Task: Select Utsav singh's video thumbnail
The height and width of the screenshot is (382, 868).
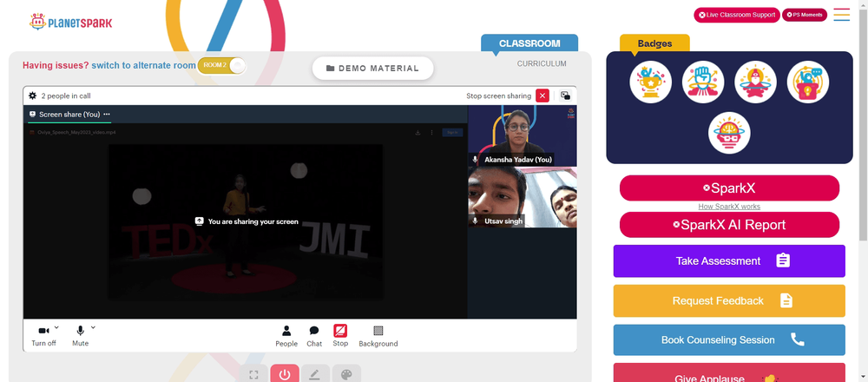Action: (522, 197)
